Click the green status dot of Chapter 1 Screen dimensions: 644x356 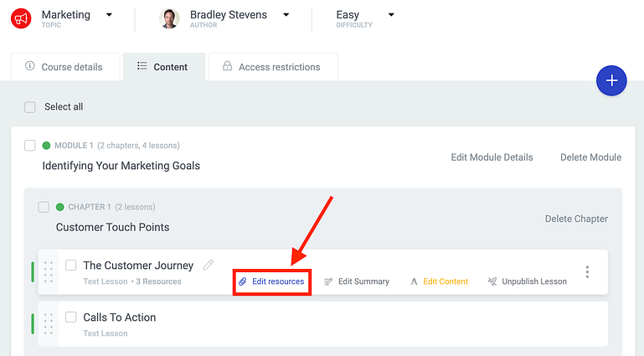pyautogui.click(x=60, y=207)
